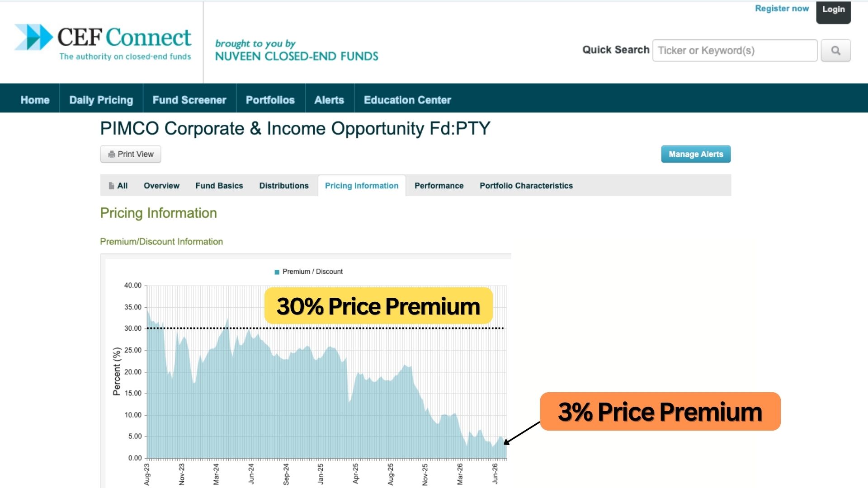Toggle the Premium / Discount legend square
This screenshot has height=488, width=868.
click(x=277, y=272)
